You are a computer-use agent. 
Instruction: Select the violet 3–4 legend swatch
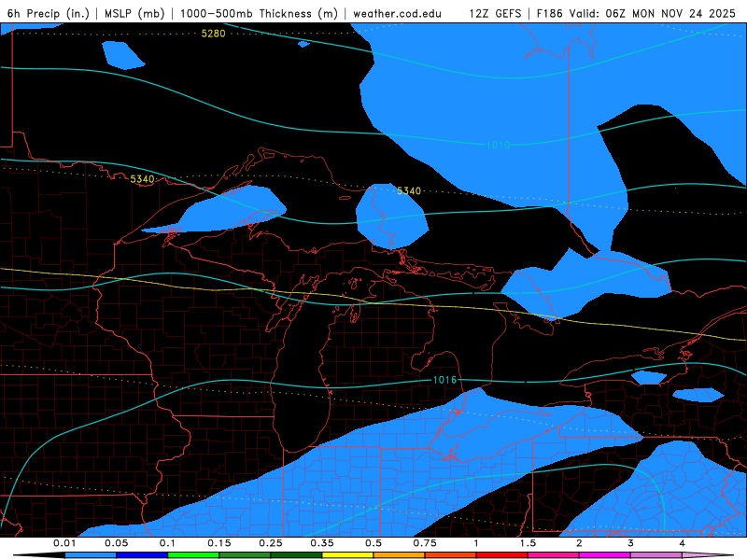coord(656,555)
